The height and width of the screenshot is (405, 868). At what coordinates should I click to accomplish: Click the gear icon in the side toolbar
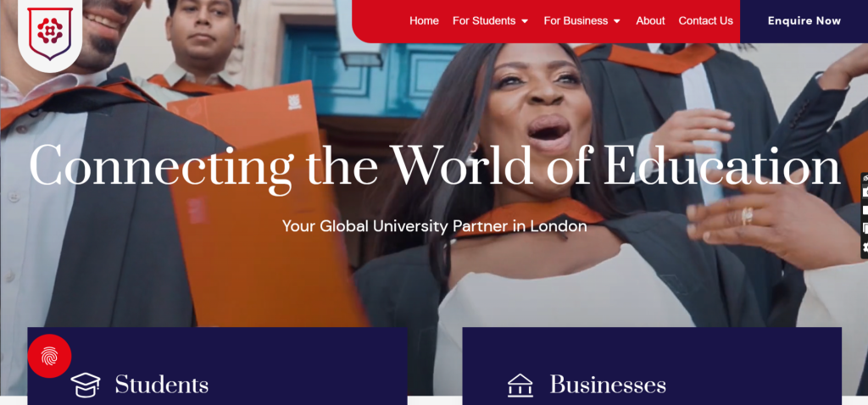pyautogui.click(x=865, y=247)
